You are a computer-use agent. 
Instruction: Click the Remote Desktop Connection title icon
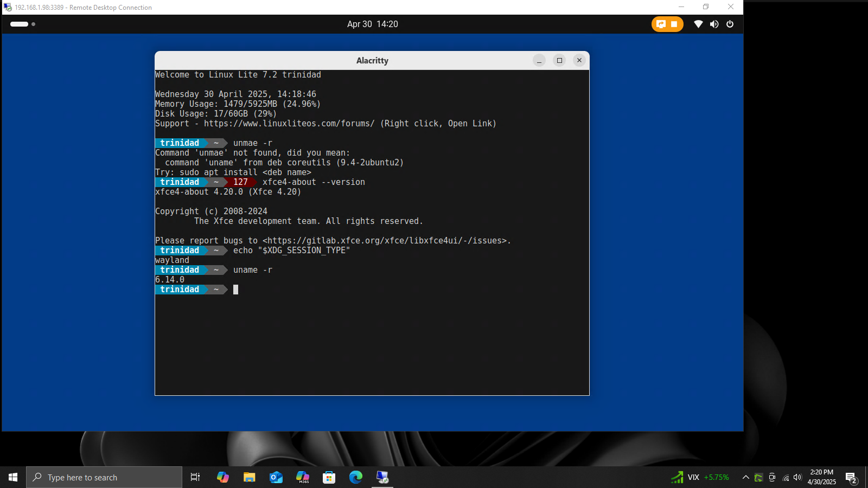(x=8, y=7)
